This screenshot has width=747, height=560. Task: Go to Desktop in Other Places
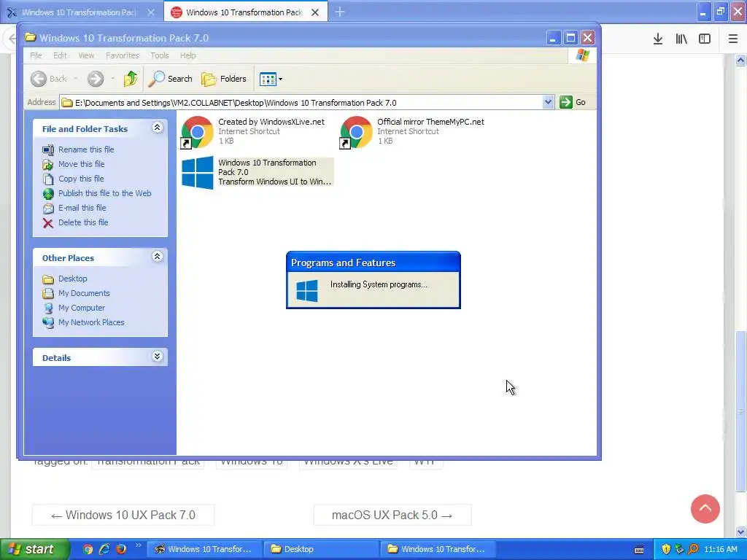coord(73,279)
